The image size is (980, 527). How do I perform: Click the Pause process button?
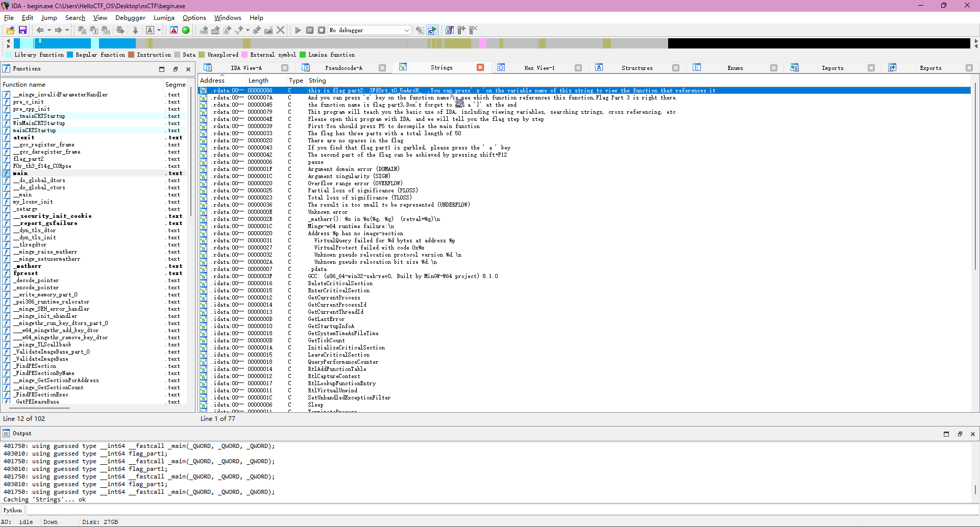(x=310, y=31)
